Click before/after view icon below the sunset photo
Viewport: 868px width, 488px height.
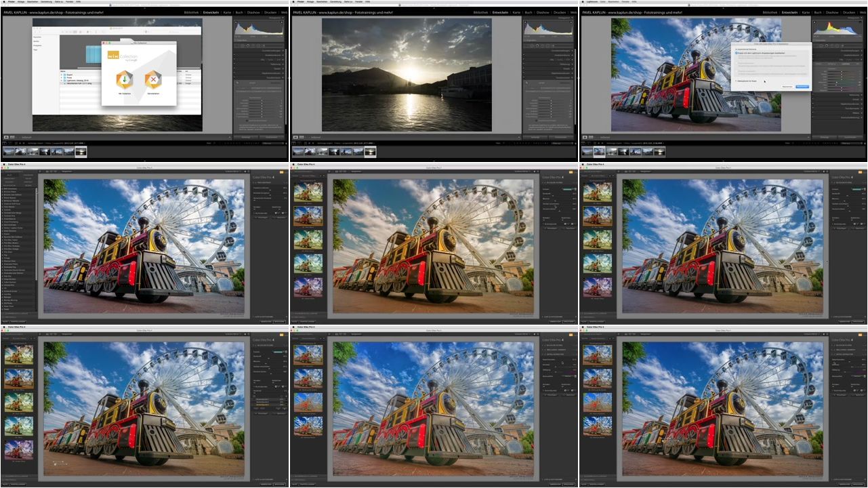coord(302,137)
